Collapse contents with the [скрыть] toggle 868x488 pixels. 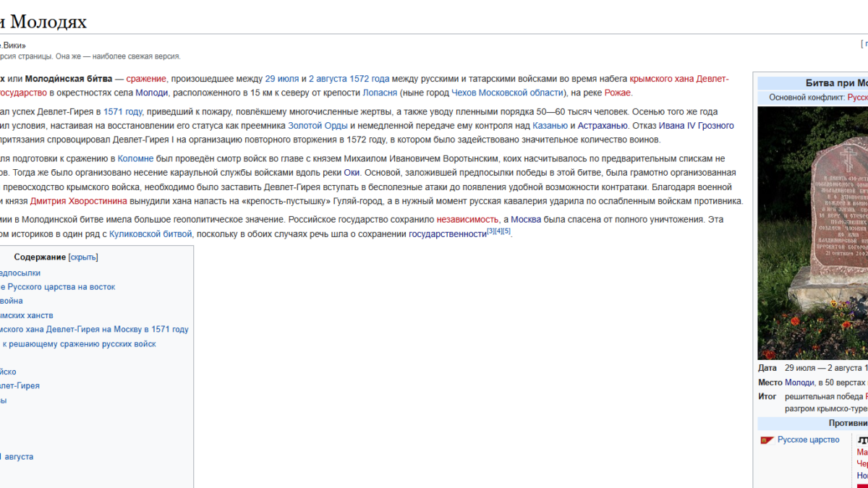[83, 257]
